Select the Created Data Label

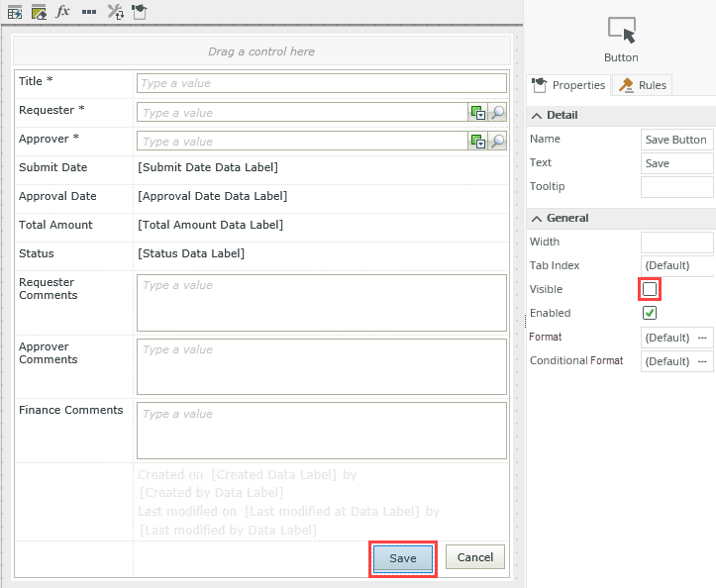point(274,475)
